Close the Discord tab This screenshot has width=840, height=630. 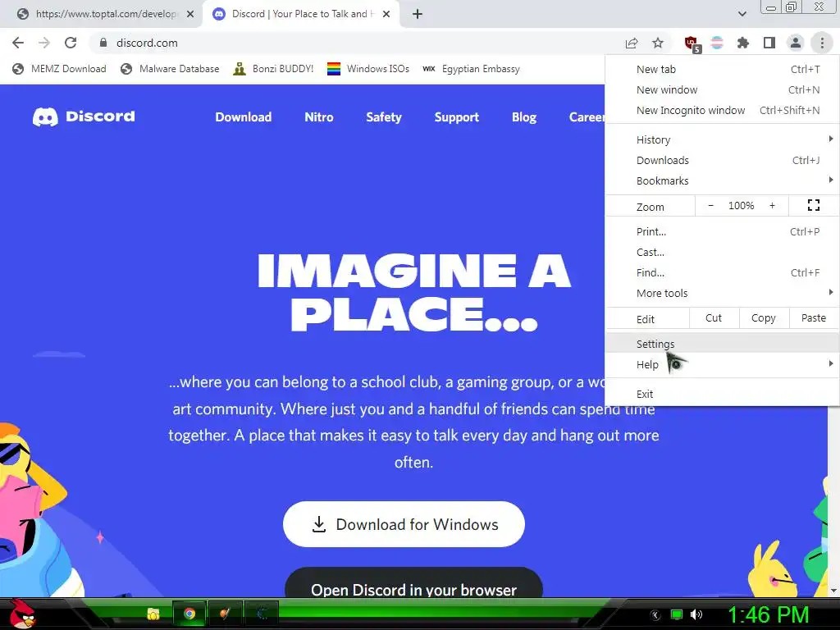386,15
